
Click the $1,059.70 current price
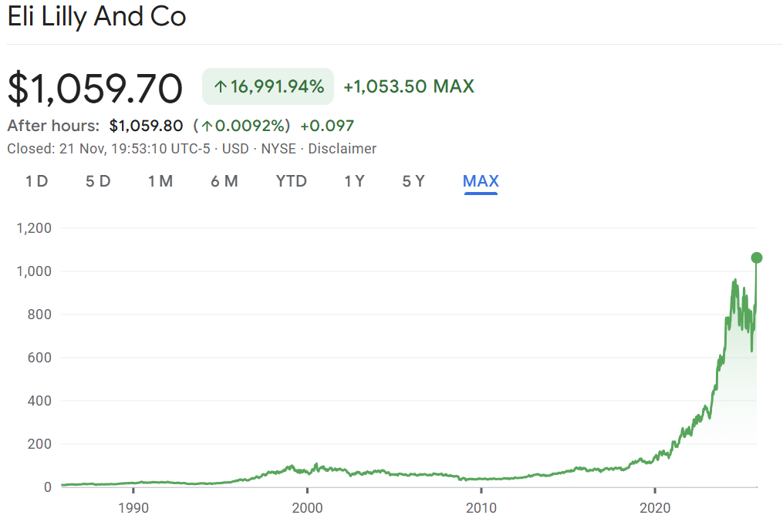[x=95, y=87]
